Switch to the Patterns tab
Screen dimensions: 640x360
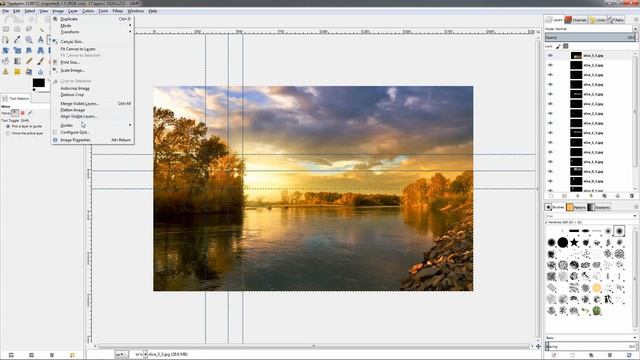(x=576, y=207)
